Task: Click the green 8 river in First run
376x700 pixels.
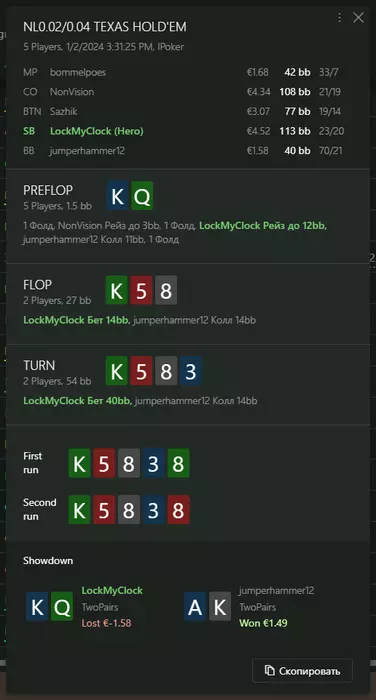Action: point(178,463)
